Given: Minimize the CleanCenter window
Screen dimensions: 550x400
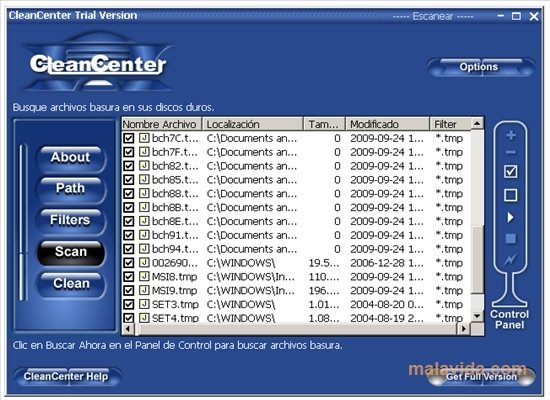Looking at the screenshot, I should 501,16.
